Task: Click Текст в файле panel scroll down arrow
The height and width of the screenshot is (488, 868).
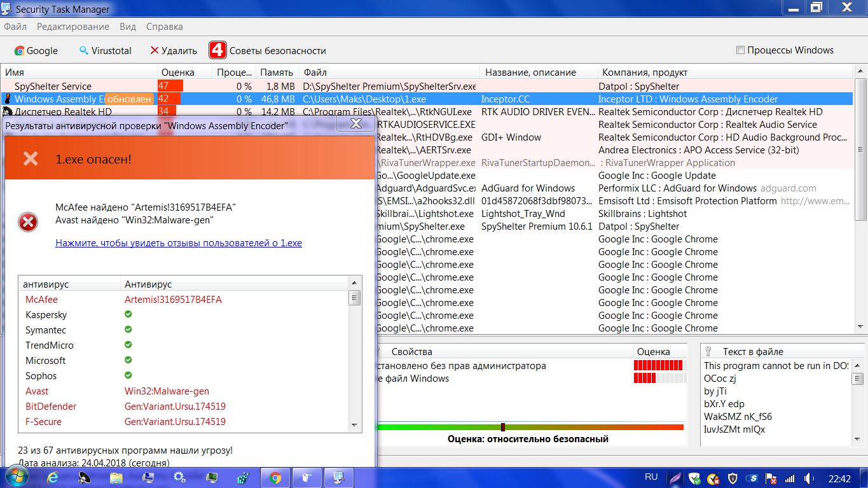Action: tap(858, 439)
